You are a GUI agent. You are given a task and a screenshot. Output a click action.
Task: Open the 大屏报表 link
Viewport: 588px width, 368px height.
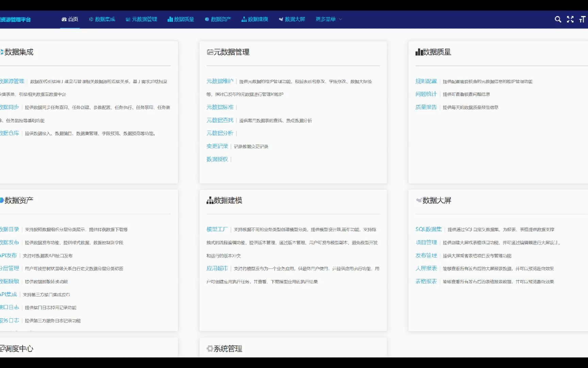point(426,269)
